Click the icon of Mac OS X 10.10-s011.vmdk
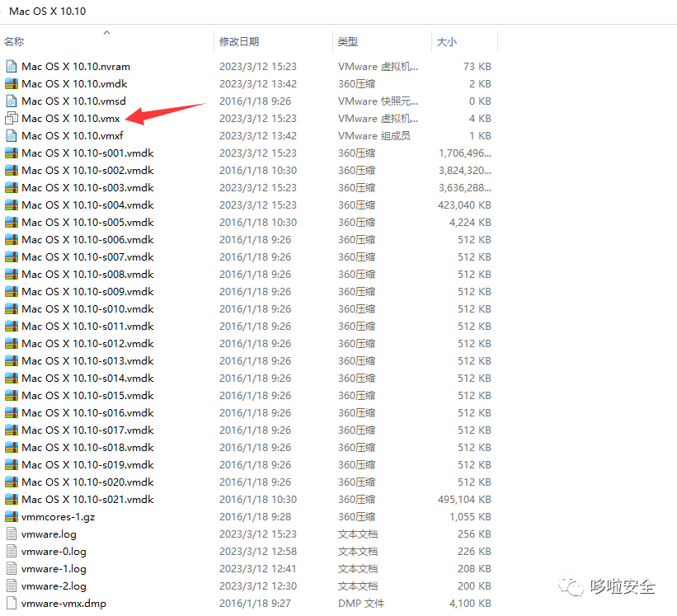This screenshot has width=677, height=616. 12,327
